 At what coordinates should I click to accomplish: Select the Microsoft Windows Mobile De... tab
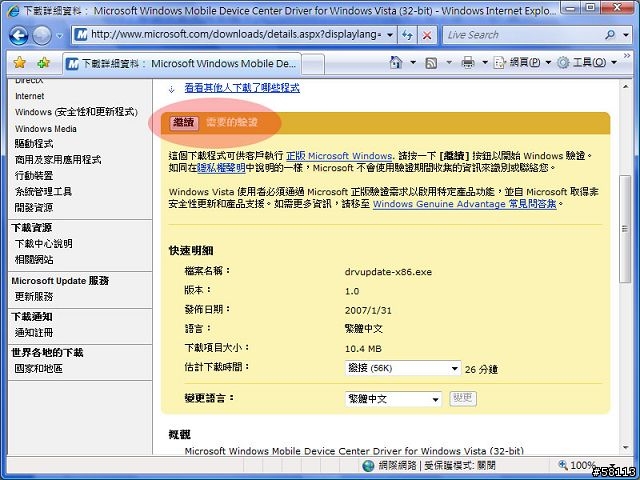point(182,64)
